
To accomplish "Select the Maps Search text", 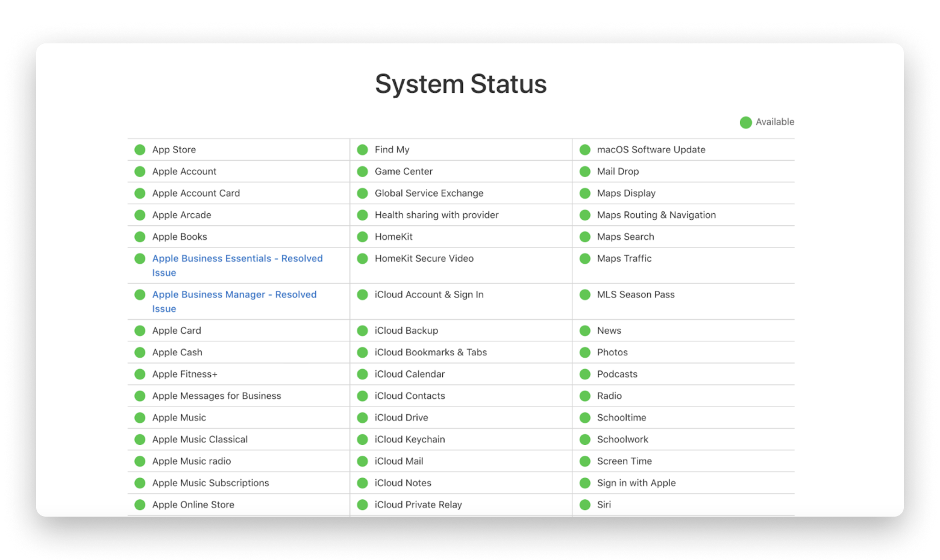I will coord(625,237).
